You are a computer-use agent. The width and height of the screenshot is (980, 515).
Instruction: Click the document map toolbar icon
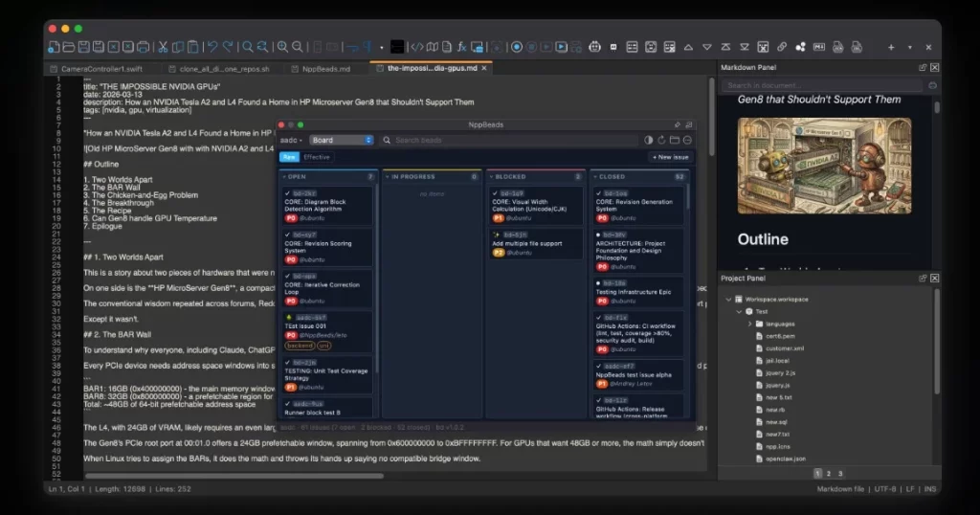click(x=432, y=47)
